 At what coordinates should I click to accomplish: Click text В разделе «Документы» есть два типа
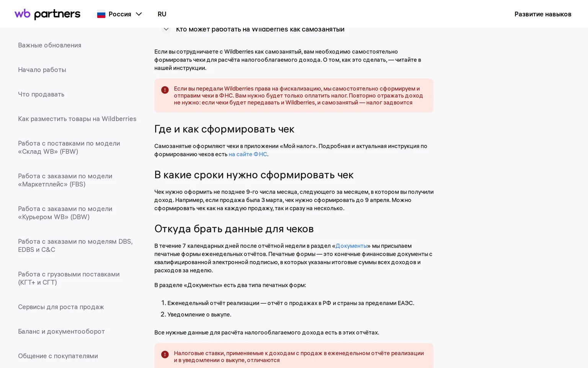click(x=230, y=285)
